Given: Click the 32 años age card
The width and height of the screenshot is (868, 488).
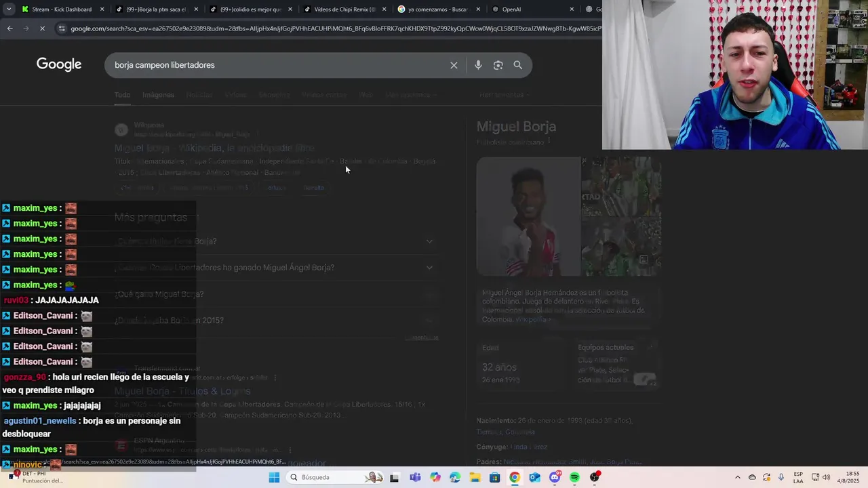Looking at the screenshot, I should (x=521, y=365).
